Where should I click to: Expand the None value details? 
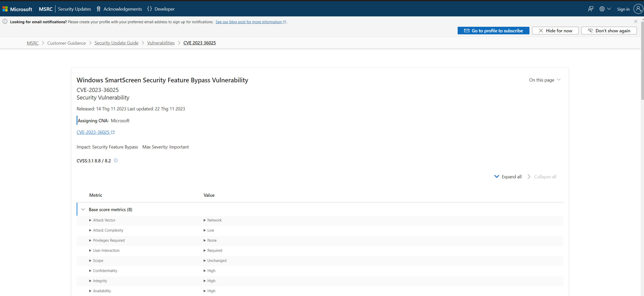click(x=210, y=240)
